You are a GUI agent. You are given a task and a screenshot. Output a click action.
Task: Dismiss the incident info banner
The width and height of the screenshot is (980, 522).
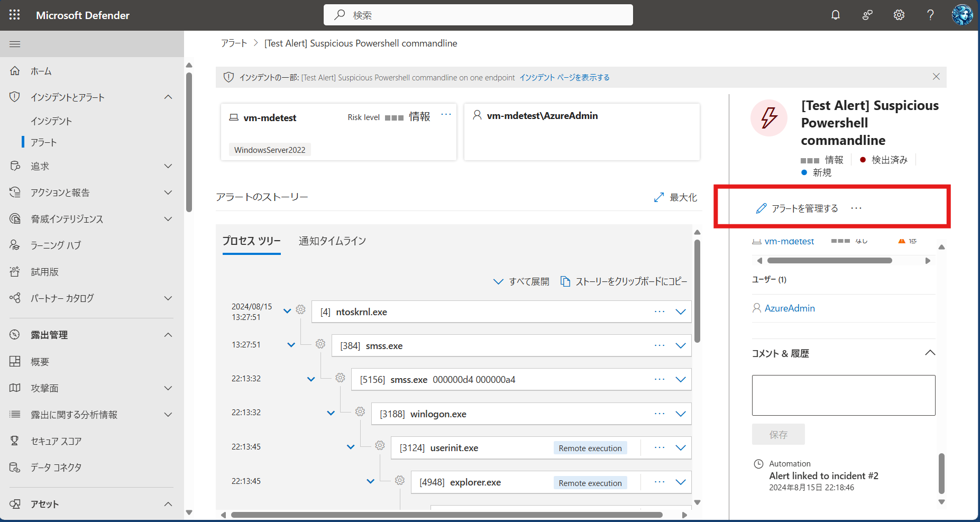936,77
